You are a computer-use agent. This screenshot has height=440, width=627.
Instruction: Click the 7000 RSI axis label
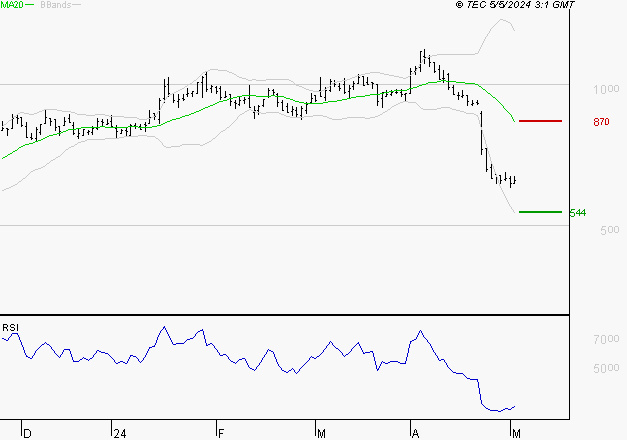pos(606,339)
